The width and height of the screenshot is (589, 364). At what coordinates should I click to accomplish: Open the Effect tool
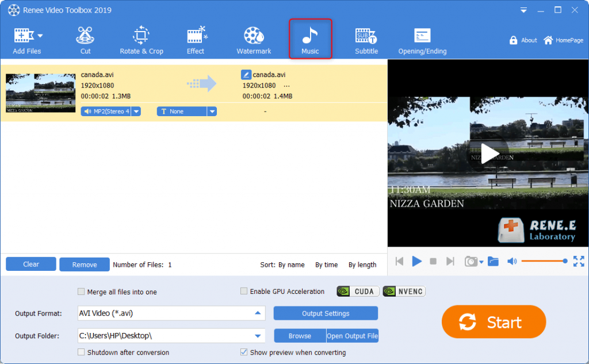coord(196,40)
